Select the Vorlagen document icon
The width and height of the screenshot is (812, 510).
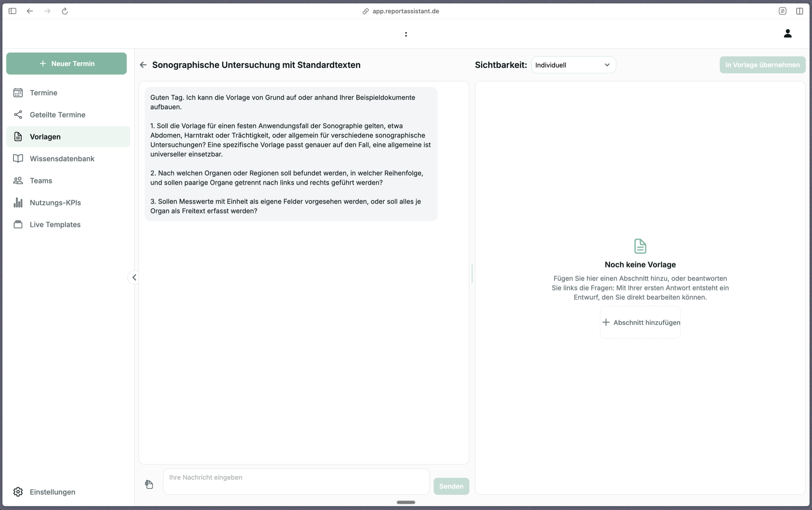(x=18, y=136)
